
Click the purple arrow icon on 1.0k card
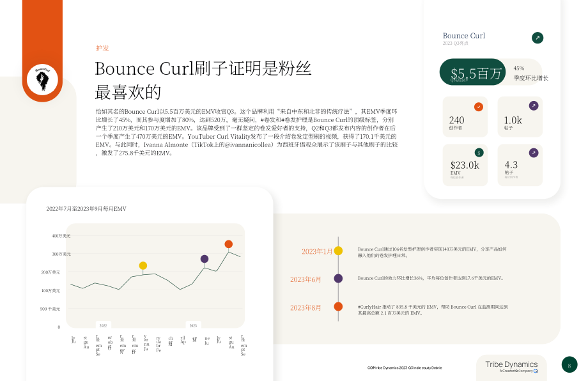(534, 105)
